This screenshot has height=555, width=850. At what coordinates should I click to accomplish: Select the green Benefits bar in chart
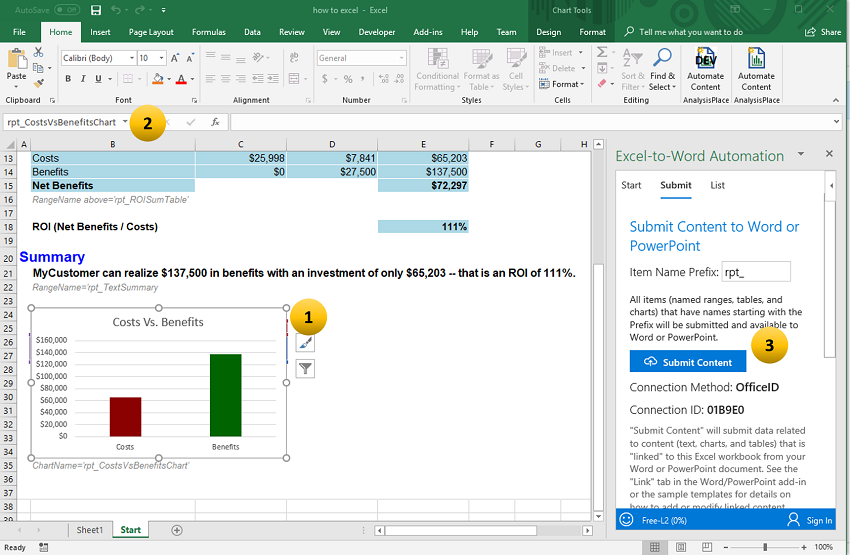click(226, 395)
